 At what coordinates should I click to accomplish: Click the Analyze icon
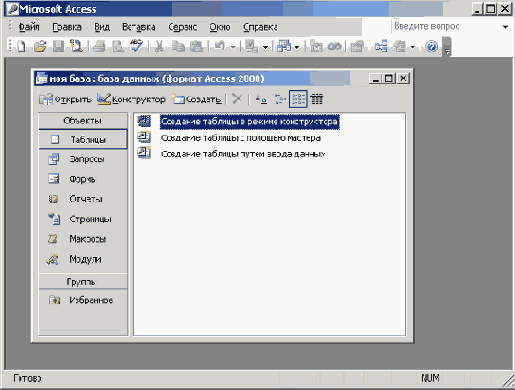tap(284, 46)
